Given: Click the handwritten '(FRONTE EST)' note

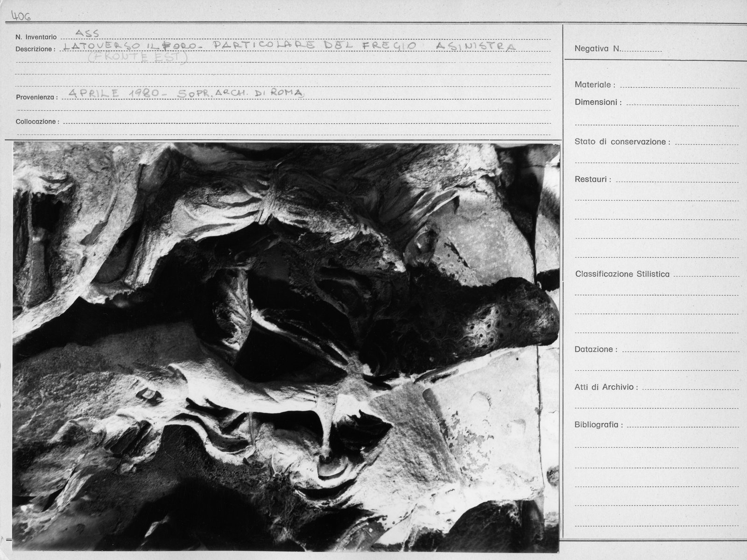Looking at the screenshot, I should point(137,57).
